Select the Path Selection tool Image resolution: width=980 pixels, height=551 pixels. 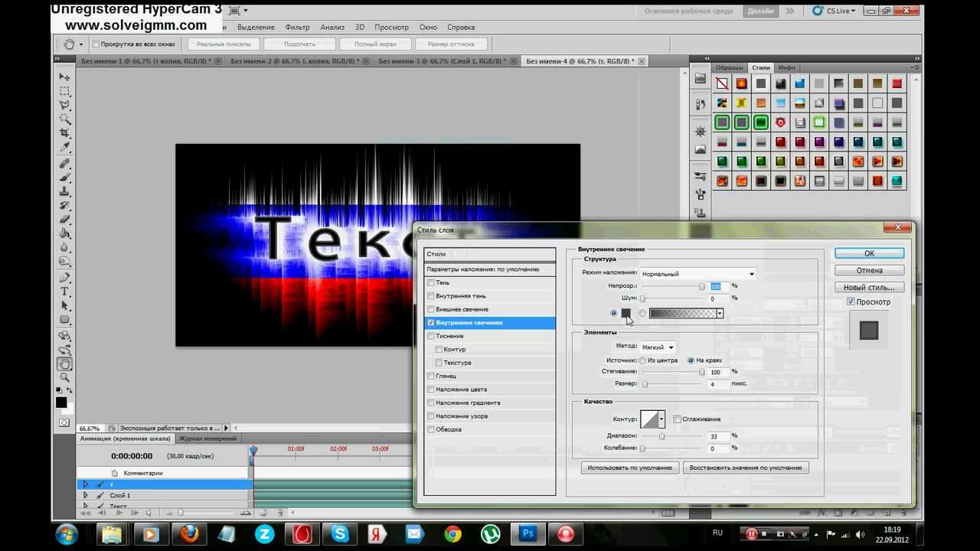(65, 305)
